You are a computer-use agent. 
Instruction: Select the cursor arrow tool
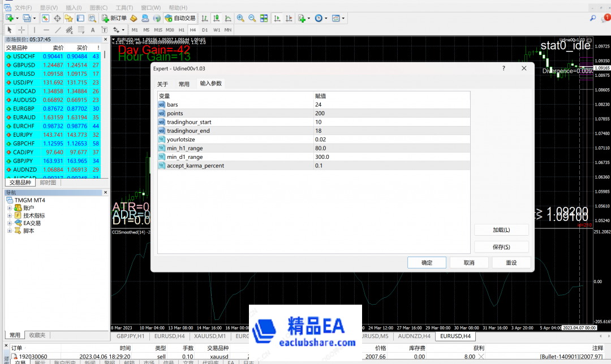tap(10, 29)
